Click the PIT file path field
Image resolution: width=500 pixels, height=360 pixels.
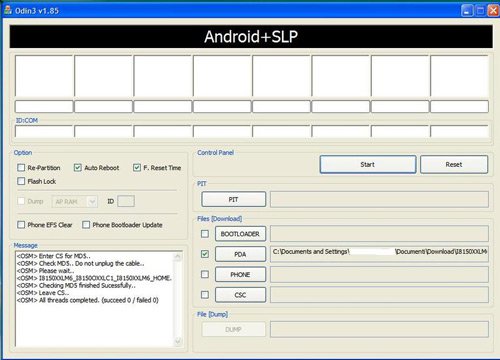(x=379, y=199)
